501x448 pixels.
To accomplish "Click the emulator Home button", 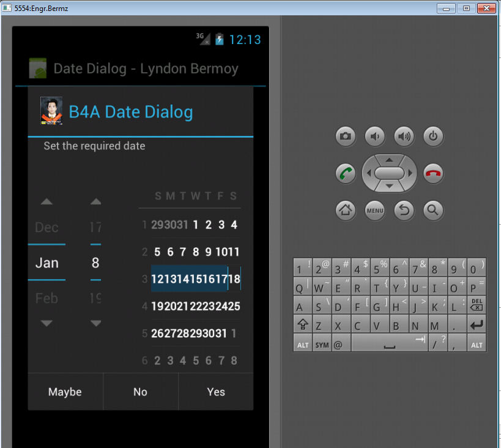I will 346,211.
